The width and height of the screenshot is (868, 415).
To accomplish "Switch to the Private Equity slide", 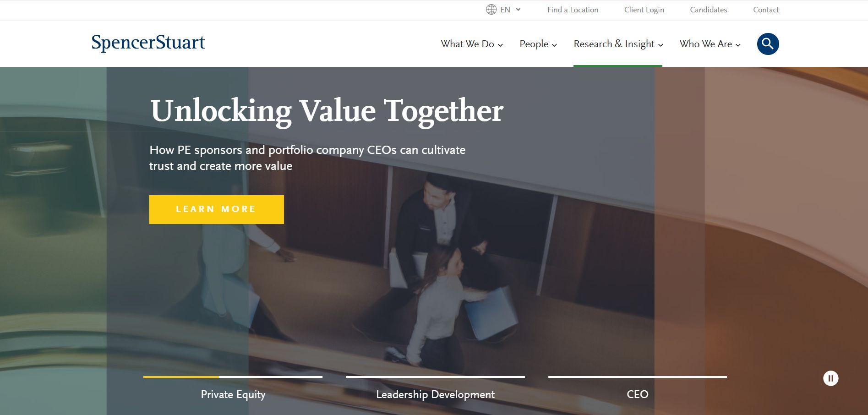I will pos(233,394).
